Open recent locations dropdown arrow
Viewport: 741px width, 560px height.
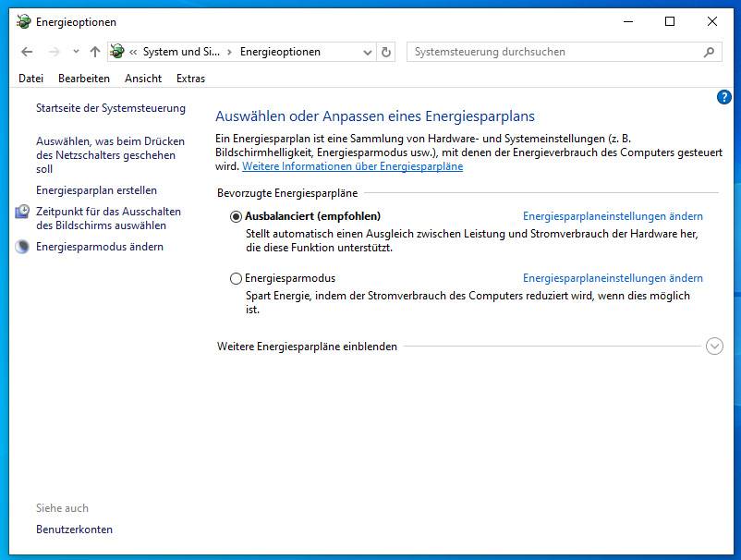coord(76,53)
